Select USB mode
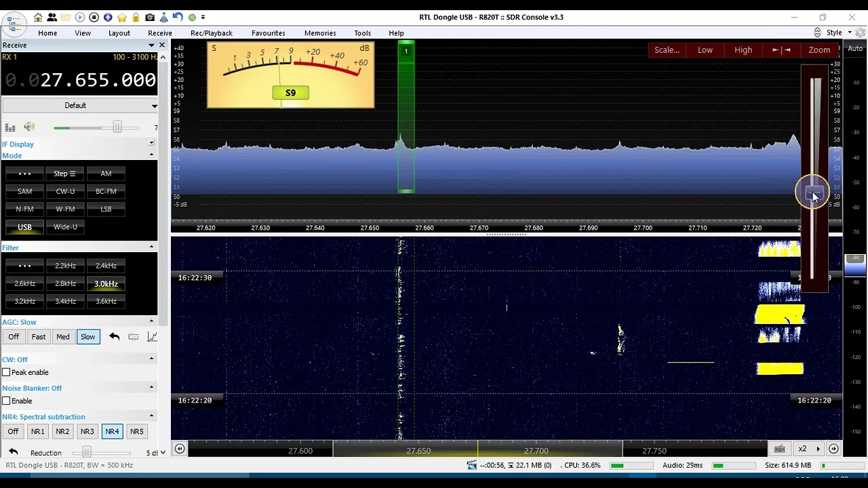868x488 pixels. pos(24,227)
